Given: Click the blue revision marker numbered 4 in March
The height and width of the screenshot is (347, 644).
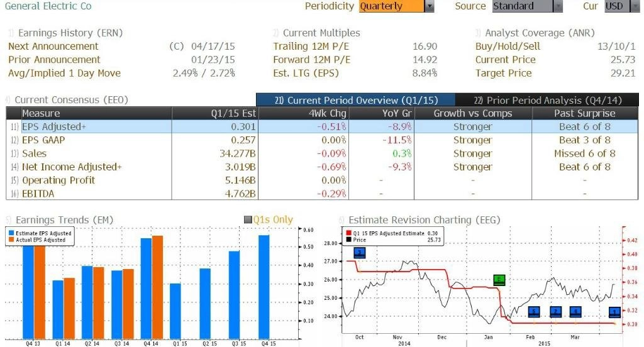Looking at the screenshot, I should tap(575, 312).
